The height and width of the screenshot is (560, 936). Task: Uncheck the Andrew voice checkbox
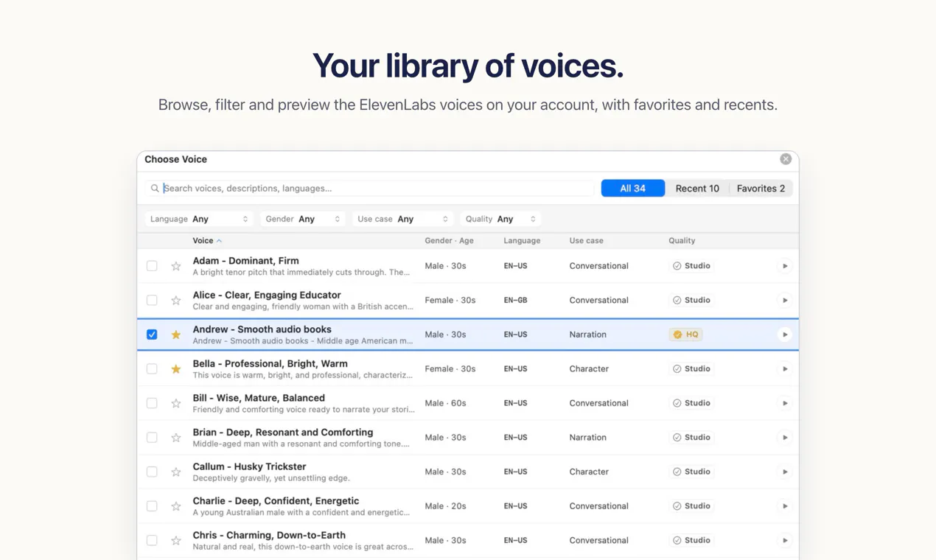tap(152, 335)
